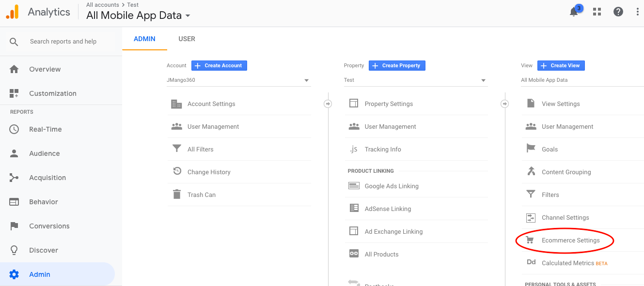Focus the Search reports and help field

point(63,42)
